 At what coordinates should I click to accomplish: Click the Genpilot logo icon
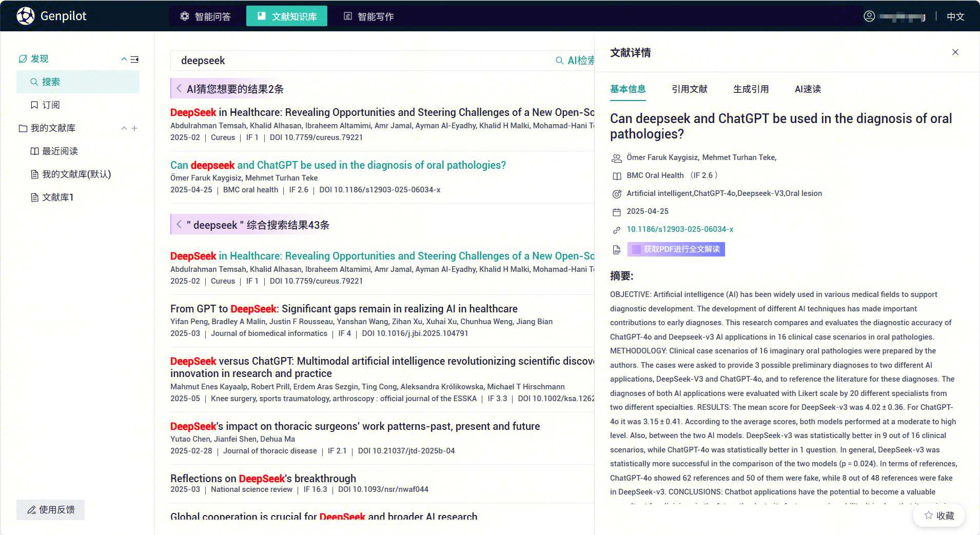26,16
